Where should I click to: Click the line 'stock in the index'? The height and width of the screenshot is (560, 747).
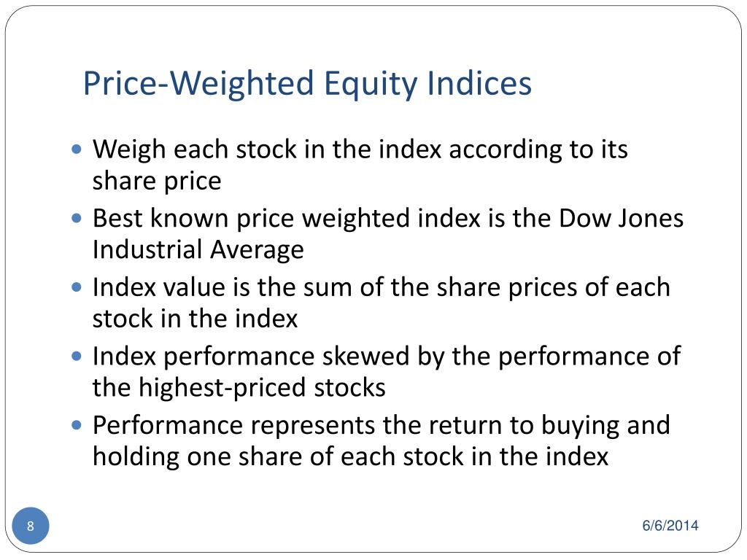(x=195, y=318)
